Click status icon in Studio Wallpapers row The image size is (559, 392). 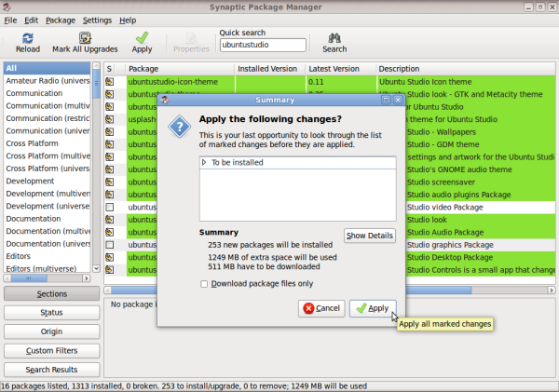pos(109,132)
